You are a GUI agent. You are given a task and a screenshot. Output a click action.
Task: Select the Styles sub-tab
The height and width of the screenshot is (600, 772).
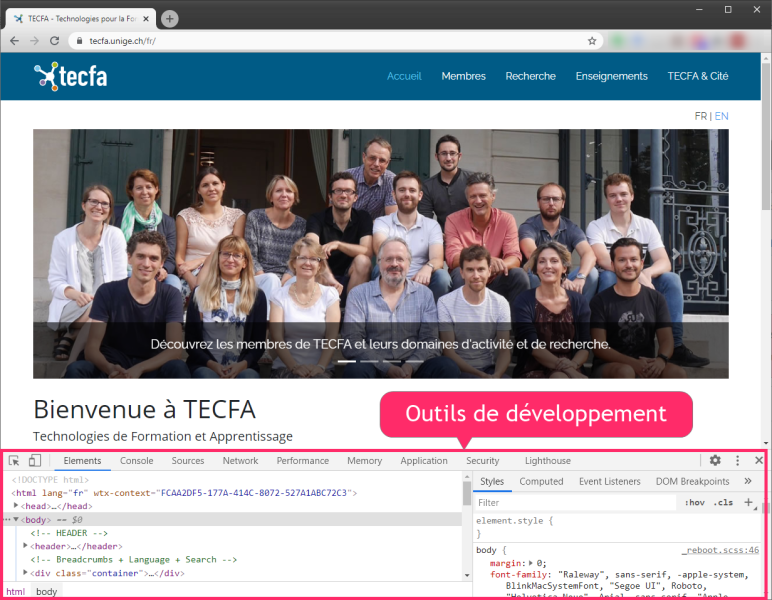point(492,481)
